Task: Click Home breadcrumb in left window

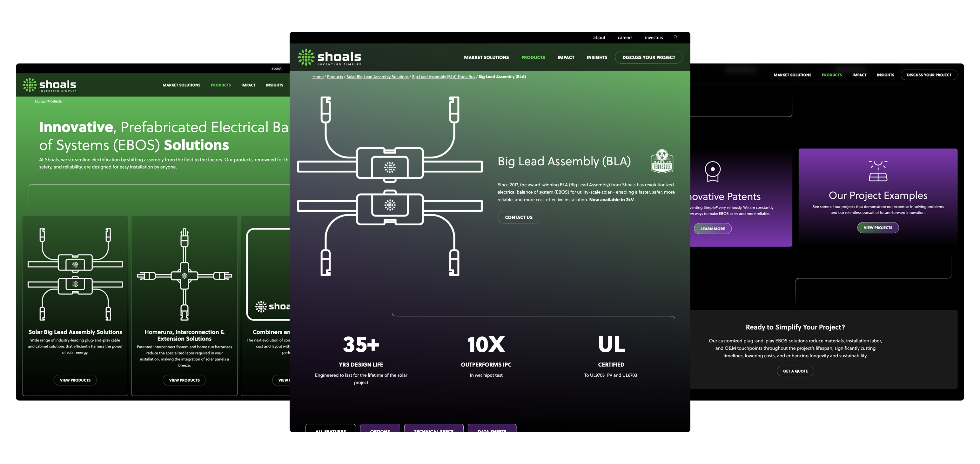Action: pos(40,101)
